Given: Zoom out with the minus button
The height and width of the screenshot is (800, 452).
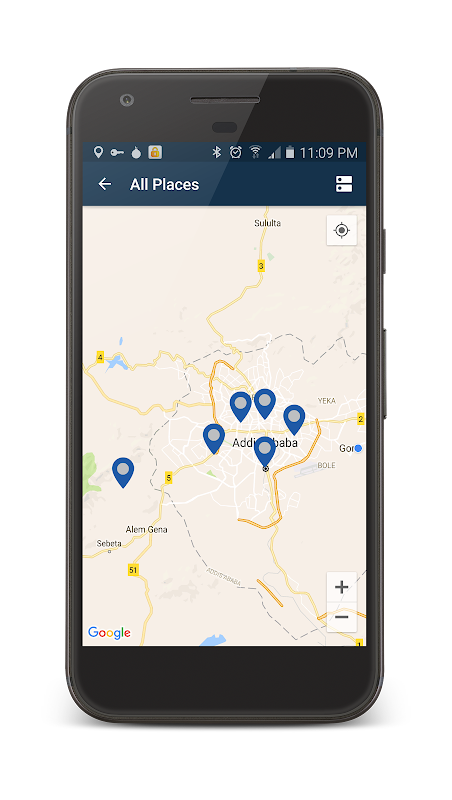Looking at the screenshot, I should click(342, 617).
